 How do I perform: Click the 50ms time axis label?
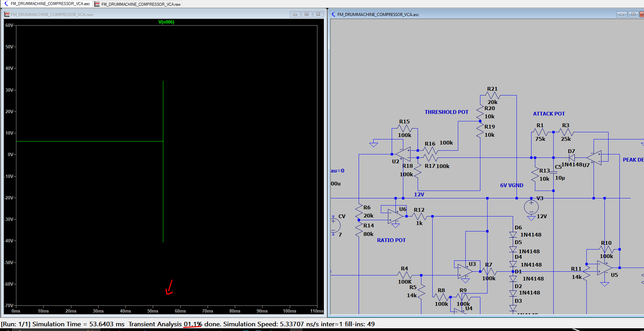coord(153,311)
